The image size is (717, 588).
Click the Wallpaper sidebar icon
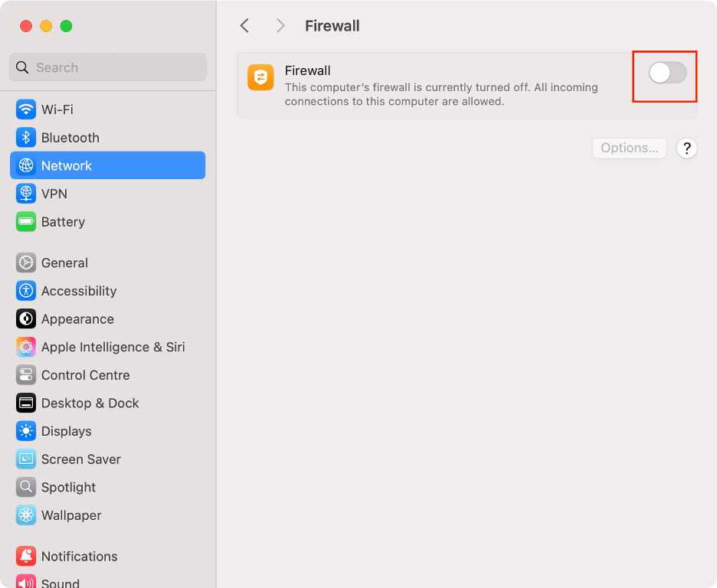coord(25,515)
